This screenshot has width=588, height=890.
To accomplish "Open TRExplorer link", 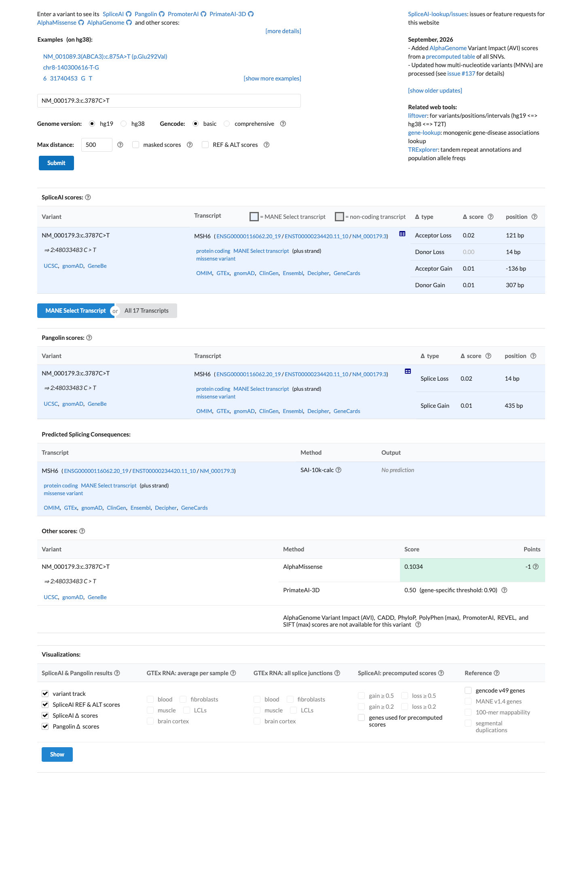I will point(423,150).
